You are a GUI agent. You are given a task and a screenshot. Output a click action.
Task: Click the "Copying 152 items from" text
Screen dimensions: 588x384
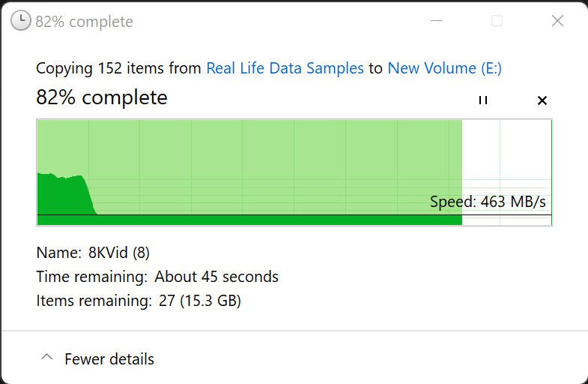click(118, 68)
